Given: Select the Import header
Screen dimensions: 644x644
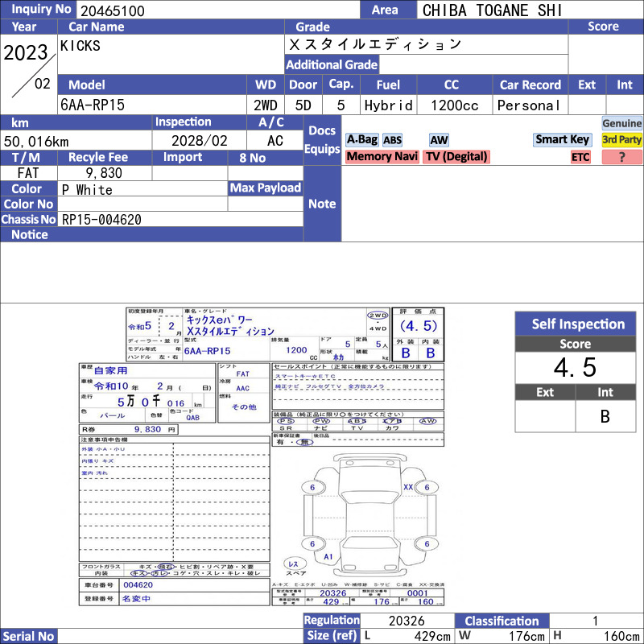Looking at the screenshot, I should coord(183,157).
